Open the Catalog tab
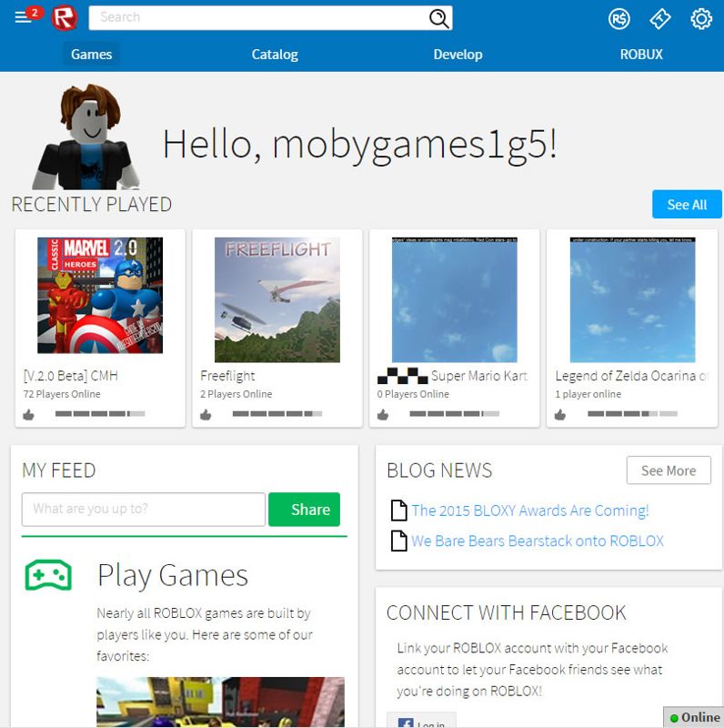The width and height of the screenshot is (724, 728). click(275, 55)
